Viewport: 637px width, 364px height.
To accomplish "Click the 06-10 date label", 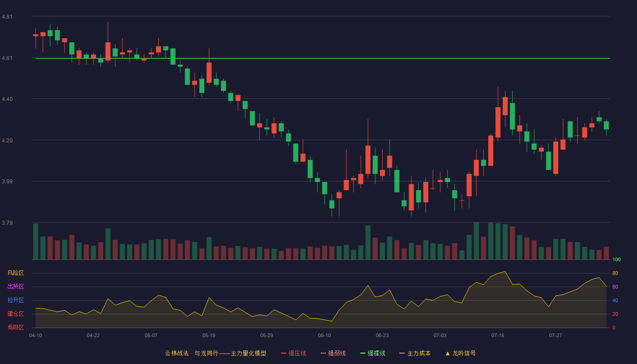I will [324, 335].
